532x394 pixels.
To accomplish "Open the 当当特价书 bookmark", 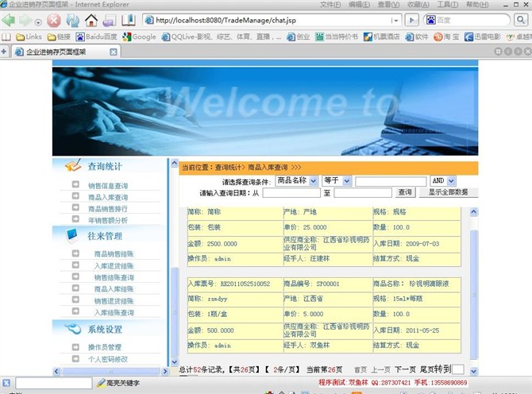I will [337, 37].
